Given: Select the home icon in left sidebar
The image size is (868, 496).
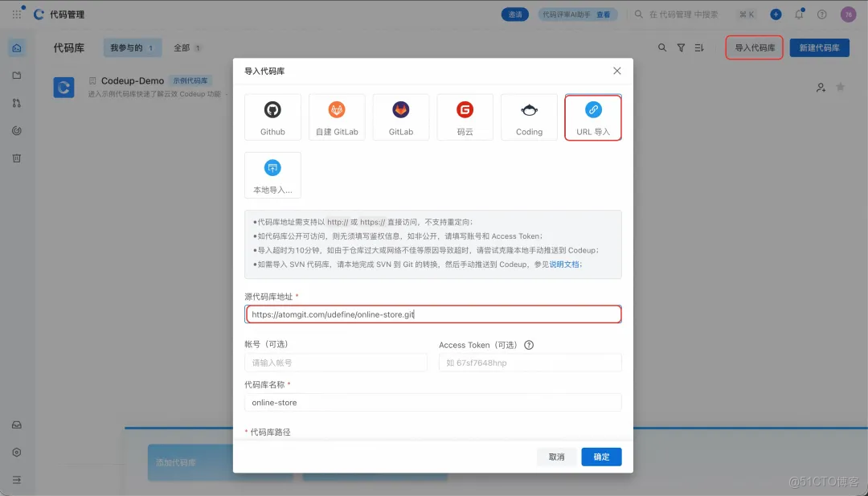Looking at the screenshot, I should (17, 48).
